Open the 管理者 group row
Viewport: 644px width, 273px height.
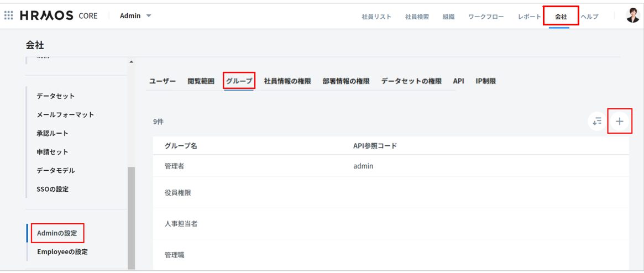178,166
